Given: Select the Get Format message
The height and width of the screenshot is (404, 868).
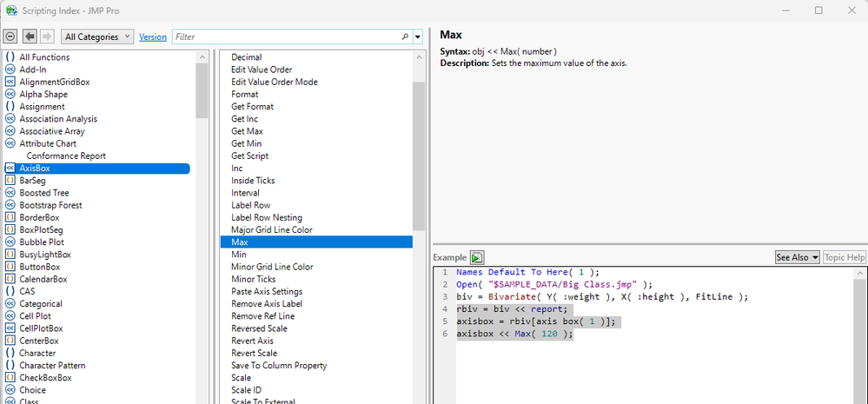Looking at the screenshot, I should coord(252,106).
